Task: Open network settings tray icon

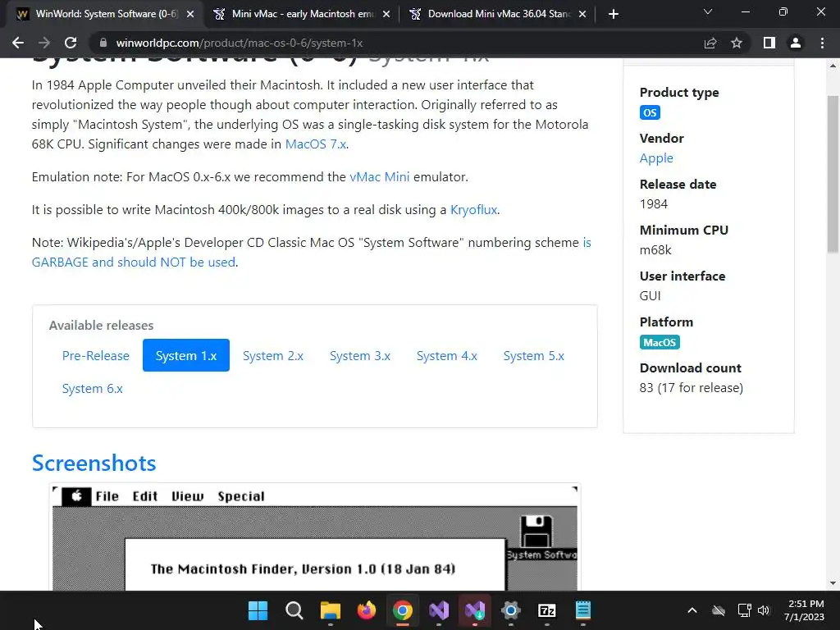Action: pos(744,610)
